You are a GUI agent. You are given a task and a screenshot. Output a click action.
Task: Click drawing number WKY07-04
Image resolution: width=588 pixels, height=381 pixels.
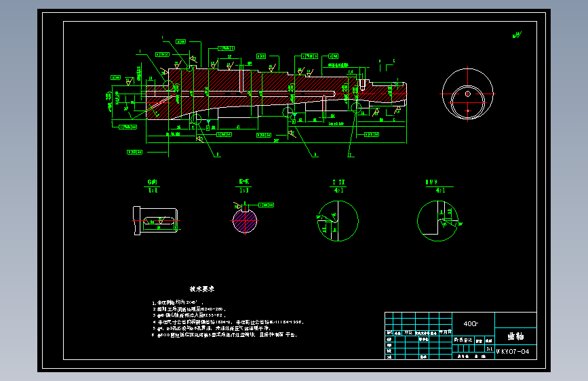(x=513, y=352)
